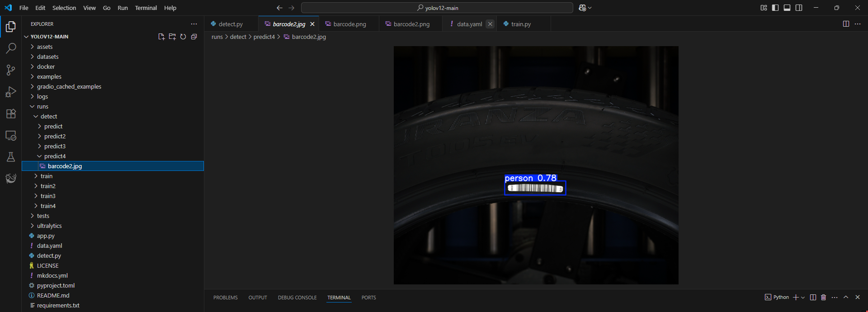Open terminal panel more actions
This screenshot has height=312, width=868.
(x=835, y=297)
